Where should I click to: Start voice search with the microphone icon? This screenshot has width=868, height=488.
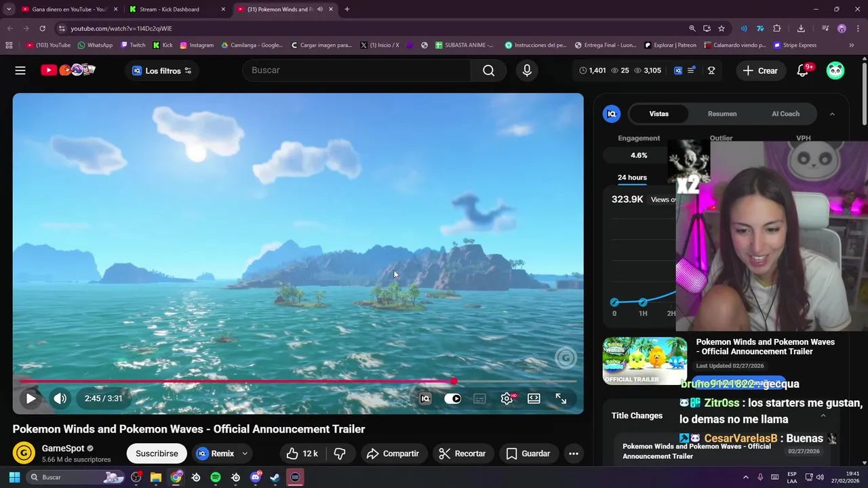527,70
